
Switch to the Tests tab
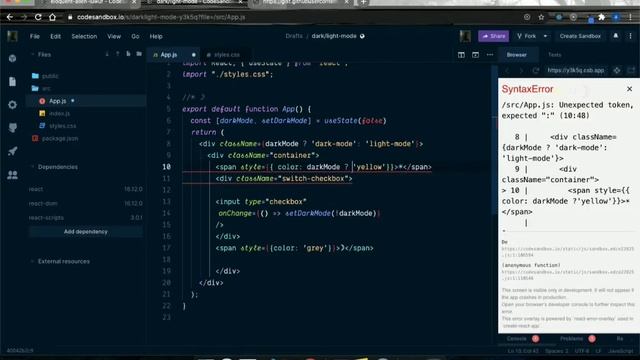554,55
